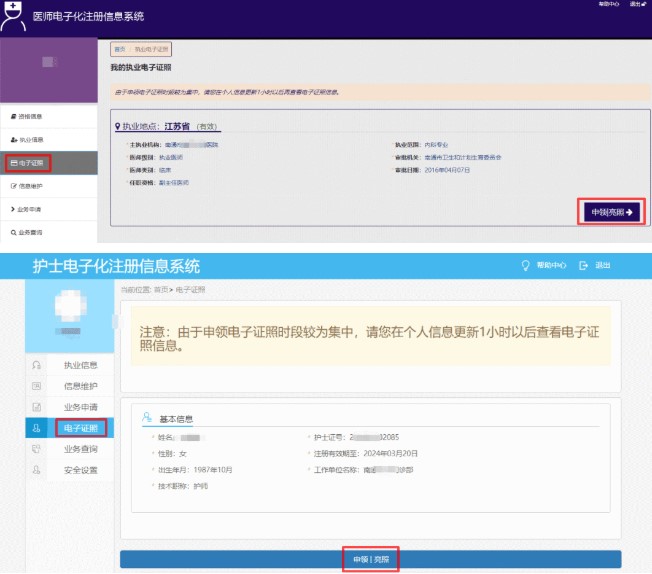This screenshot has height=574, width=652.
Task: Open 执业信息 in the doctor system sidebar
Action: 30,139
